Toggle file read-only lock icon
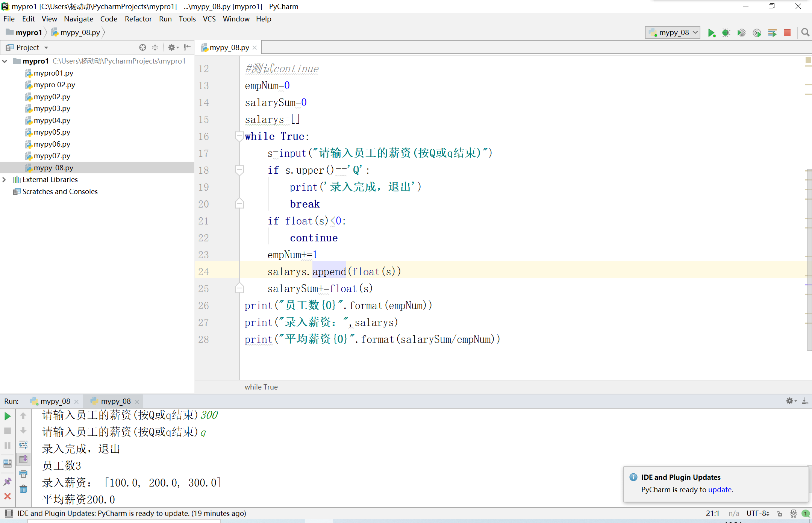 [780, 514]
